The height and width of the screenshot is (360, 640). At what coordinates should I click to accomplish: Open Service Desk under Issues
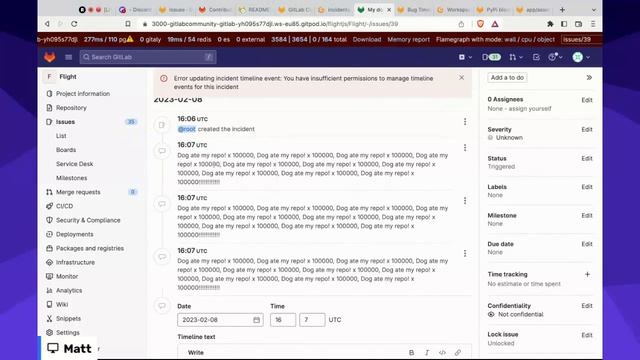point(75,164)
